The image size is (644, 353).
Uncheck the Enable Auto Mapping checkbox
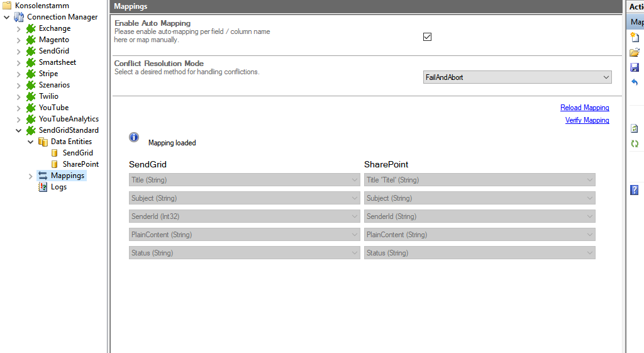pos(428,36)
